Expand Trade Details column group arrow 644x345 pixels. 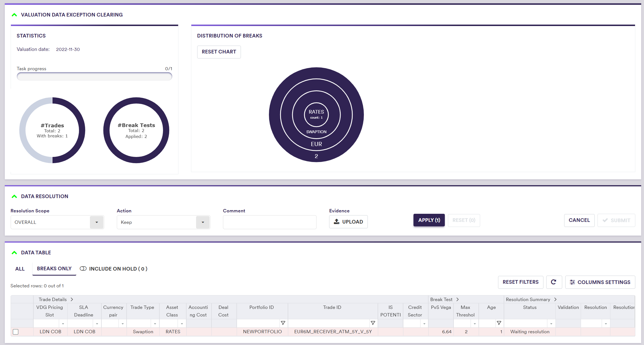coord(72,299)
